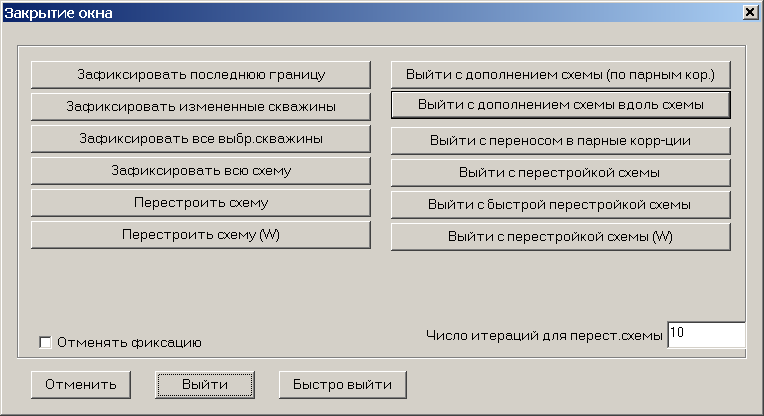The image size is (764, 416).
Task: Select 'Выйти с дополнением схемы вдоль схемы'
Action: (x=560, y=105)
